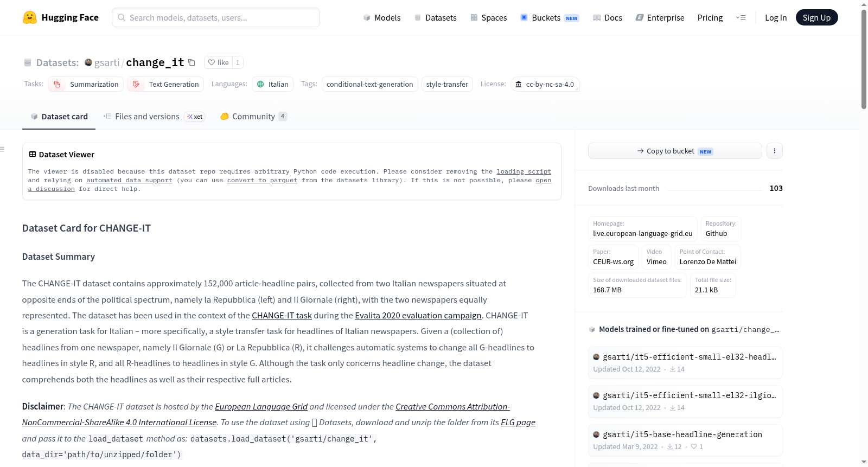Click the Log In link
The width and height of the screenshot is (868, 467).
pos(776,17)
